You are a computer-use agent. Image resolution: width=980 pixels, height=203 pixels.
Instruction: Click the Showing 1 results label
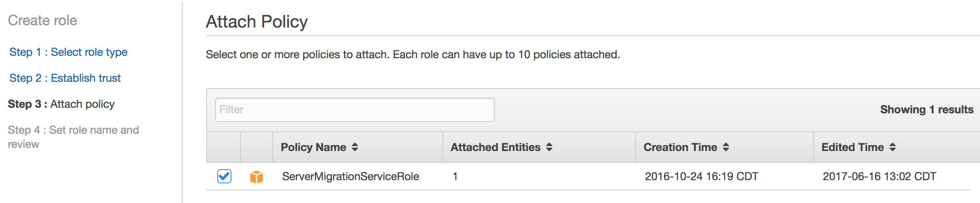(x=926, y=110)
